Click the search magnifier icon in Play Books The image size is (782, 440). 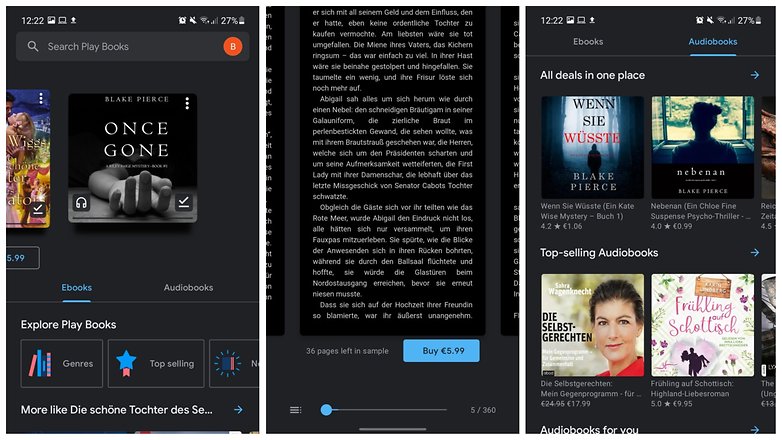[x=33, y=46]
